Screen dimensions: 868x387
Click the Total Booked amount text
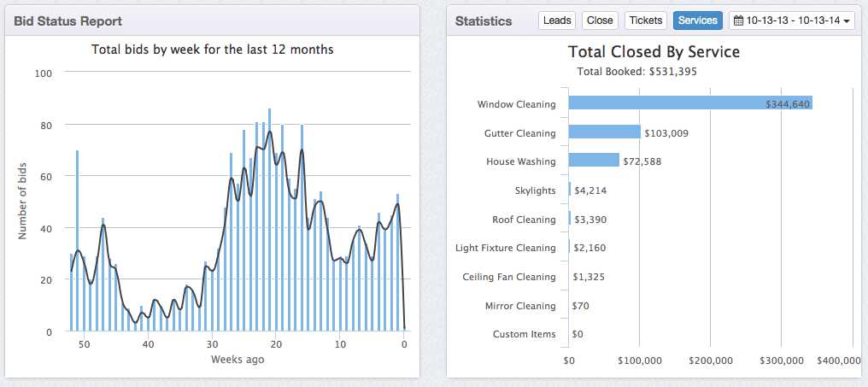click(x=636, y=71)
